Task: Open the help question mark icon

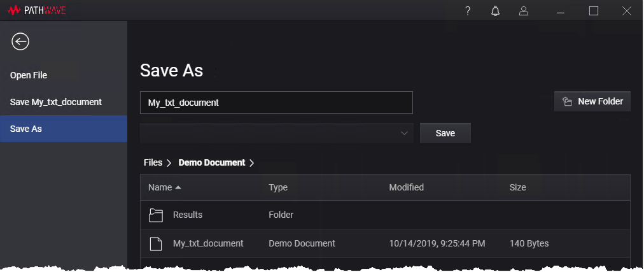Action: 468,11
